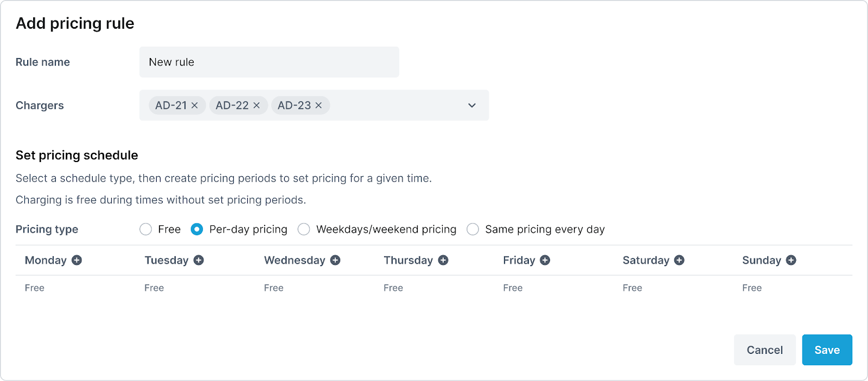
Task: Remove AD-22 charger tag
Action: 257,106
